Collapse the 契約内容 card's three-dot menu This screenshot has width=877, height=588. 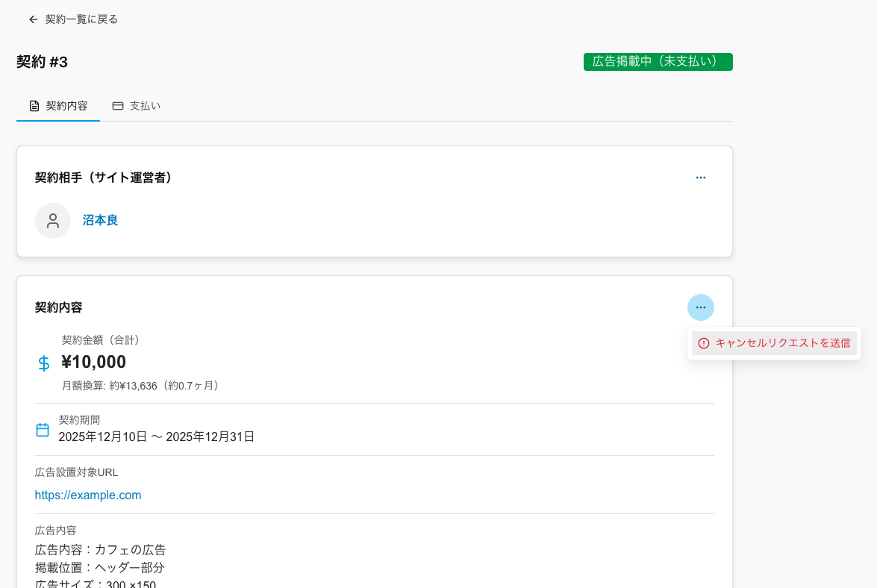click(700, 307)
